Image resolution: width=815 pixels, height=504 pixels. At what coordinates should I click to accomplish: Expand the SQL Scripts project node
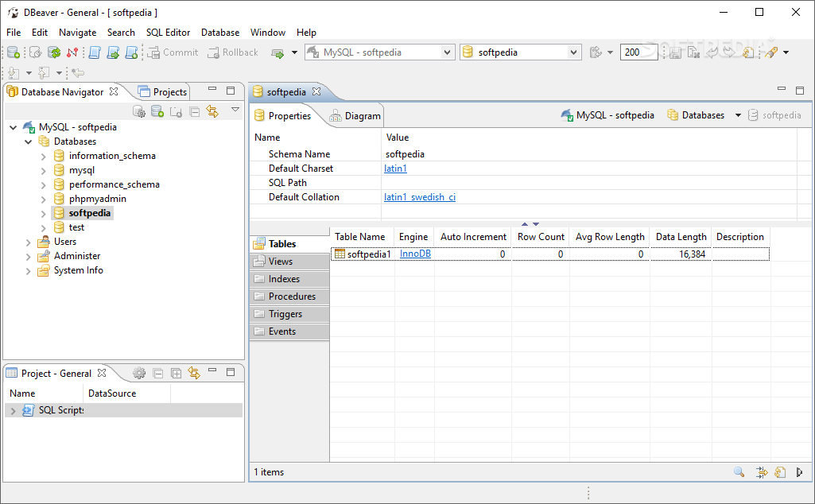click(13, 410)
